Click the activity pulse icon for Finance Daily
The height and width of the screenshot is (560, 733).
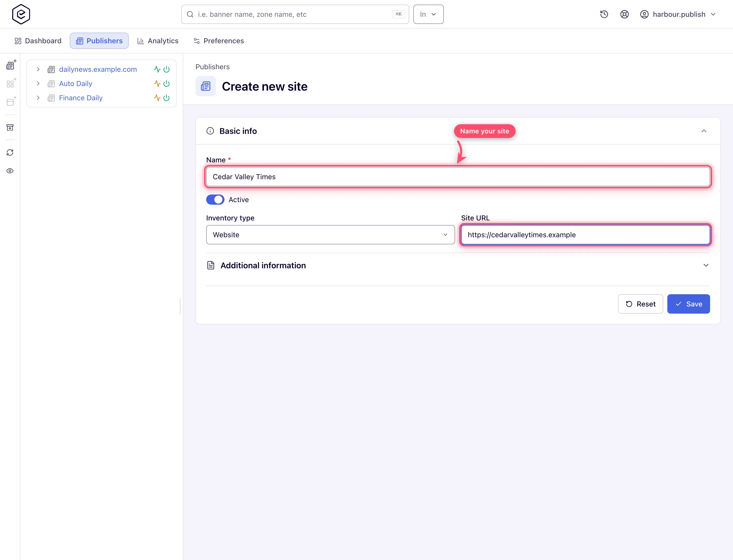point(157,98)
